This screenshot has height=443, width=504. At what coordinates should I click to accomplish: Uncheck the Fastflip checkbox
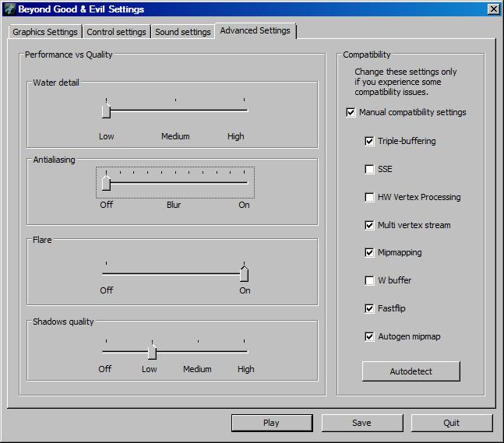point(369,308)
